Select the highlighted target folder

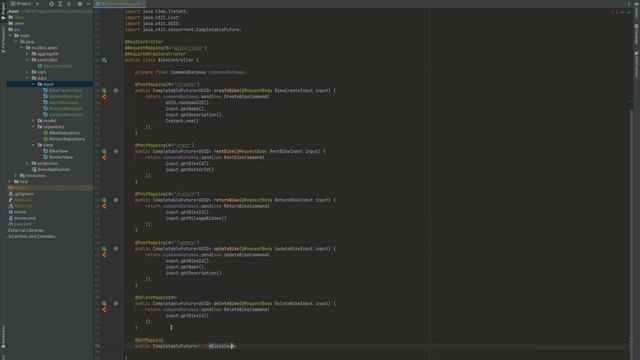click(50, 188)
